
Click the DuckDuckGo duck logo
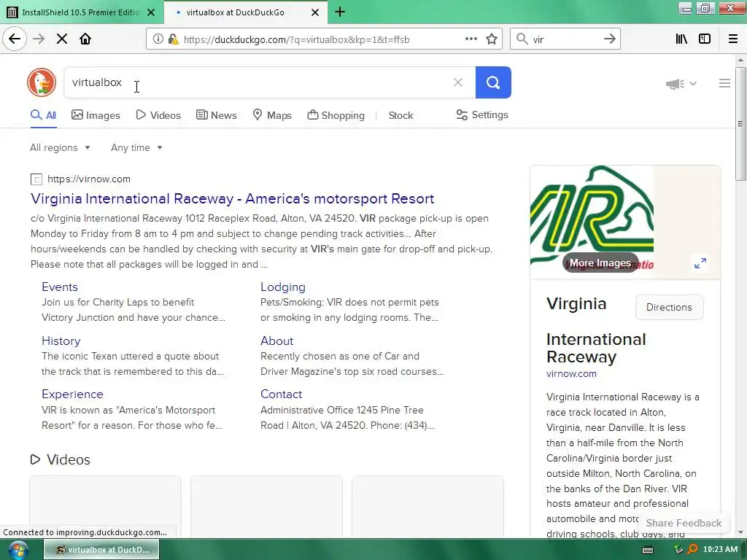click(42, 82)
